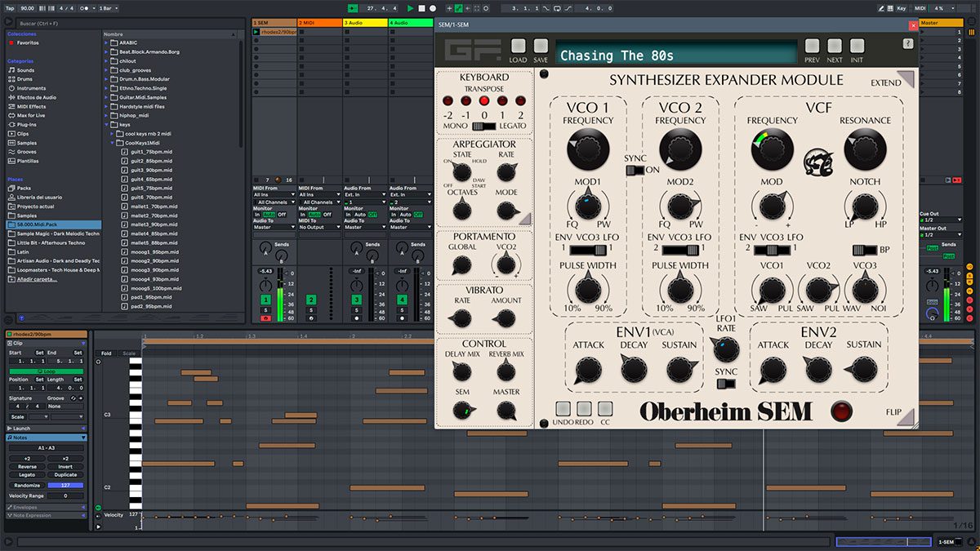Toggle arm record on track 1
980x551 pixels.
265,318
